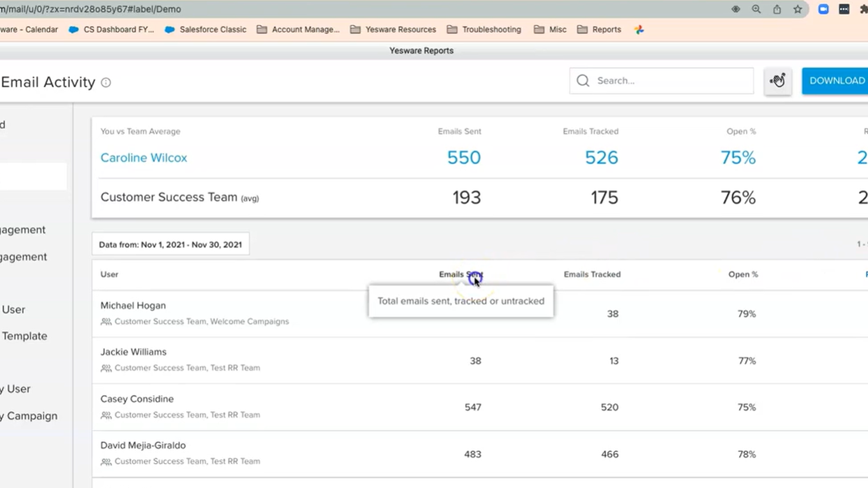
Task: Click into the Search field
Action: tap(661, 81)
